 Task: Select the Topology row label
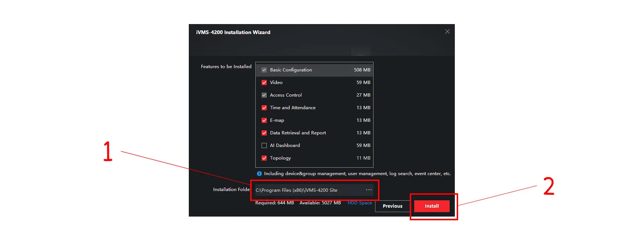tap(280, 158)
